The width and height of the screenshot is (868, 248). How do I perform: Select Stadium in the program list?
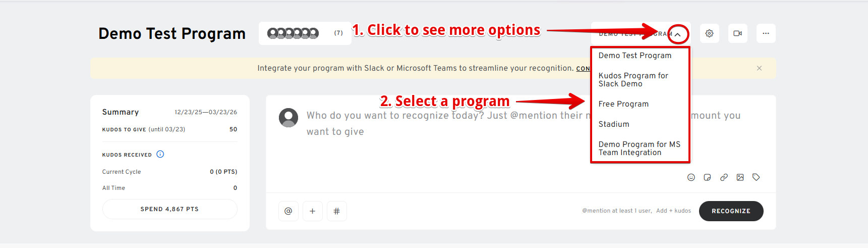(614, 124)
